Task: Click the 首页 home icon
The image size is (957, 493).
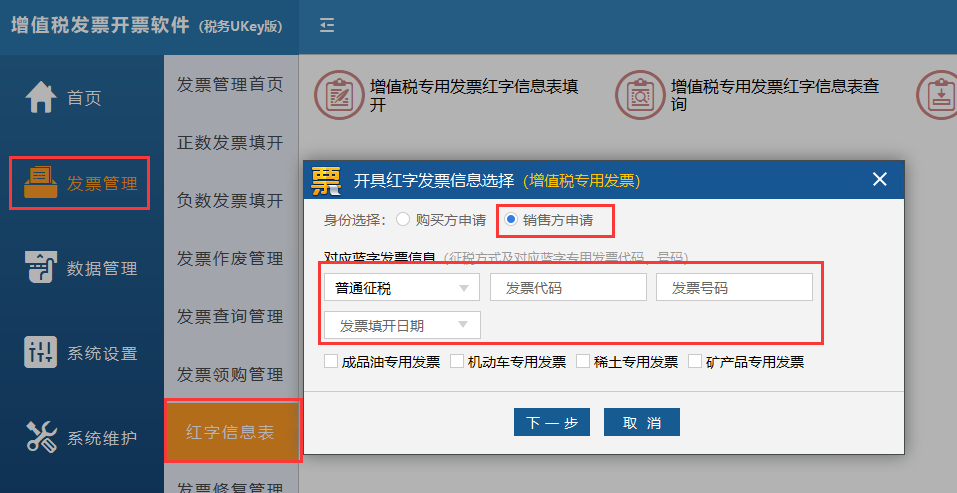Action: pyautogui.click(x=40, y=98)
